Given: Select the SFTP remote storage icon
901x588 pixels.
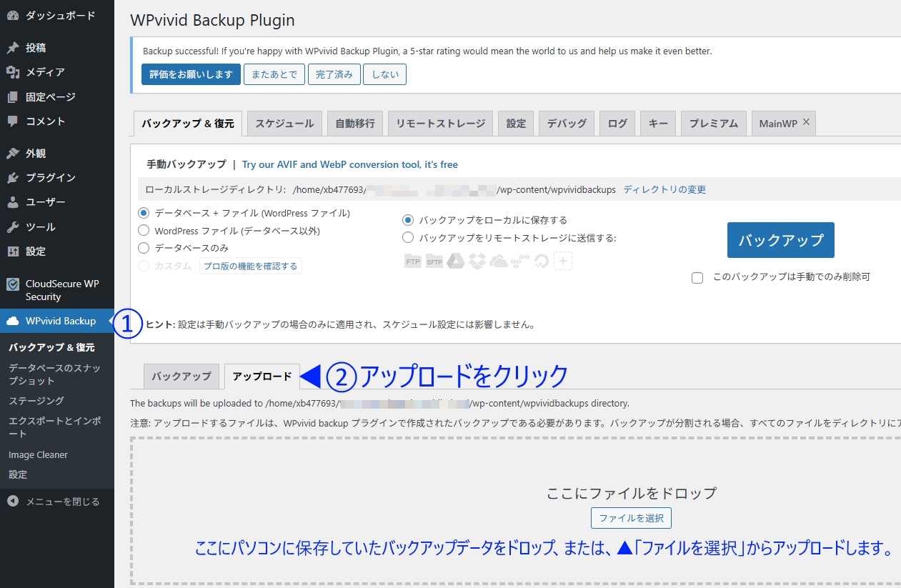Looking at the screenshot, I should click(x=434, y=261).
